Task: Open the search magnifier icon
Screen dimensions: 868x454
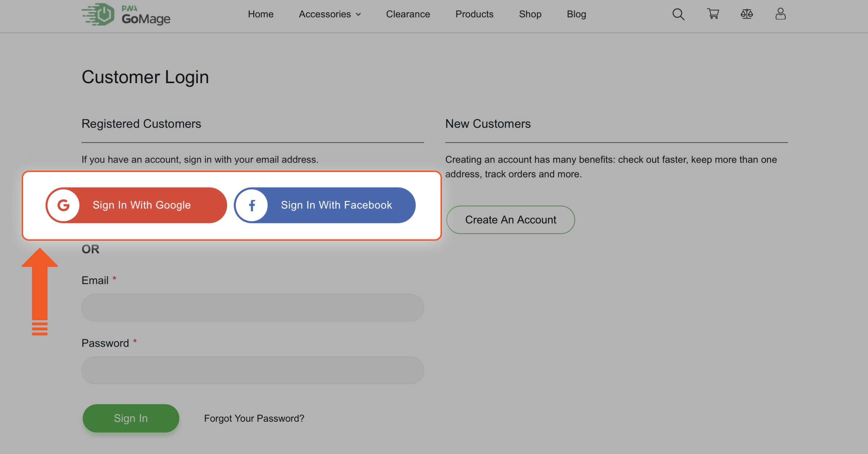Action: (678, 14)
